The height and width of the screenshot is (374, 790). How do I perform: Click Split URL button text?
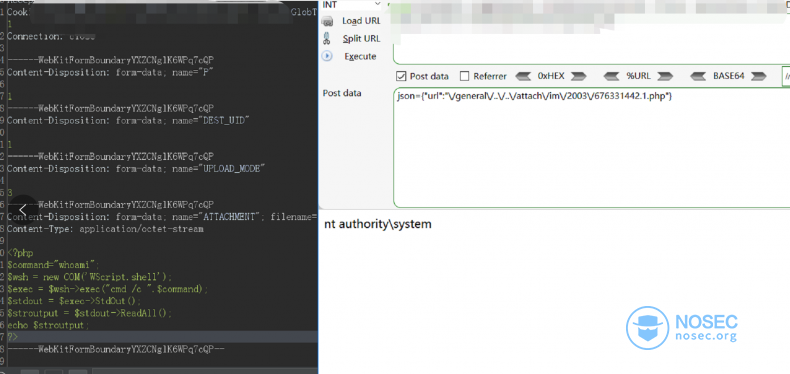(x=362, y=39)
